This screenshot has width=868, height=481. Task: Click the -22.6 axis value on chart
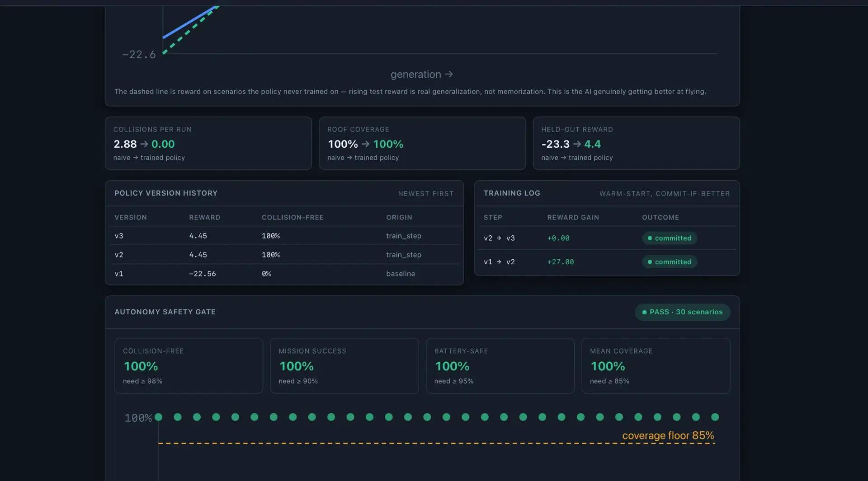(x=139, y=55)
